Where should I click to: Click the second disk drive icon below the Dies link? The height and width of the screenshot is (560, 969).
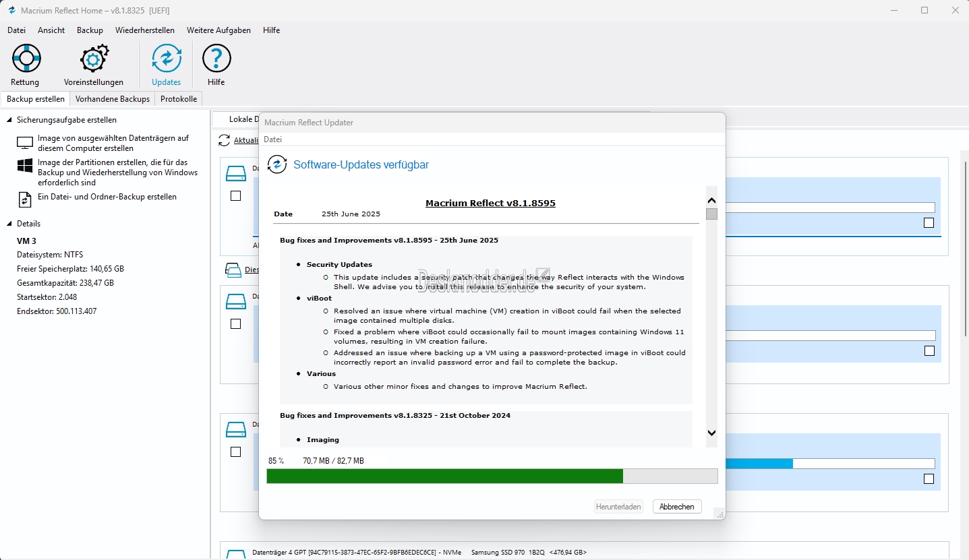pyautogui.click(x=236, y=301)
